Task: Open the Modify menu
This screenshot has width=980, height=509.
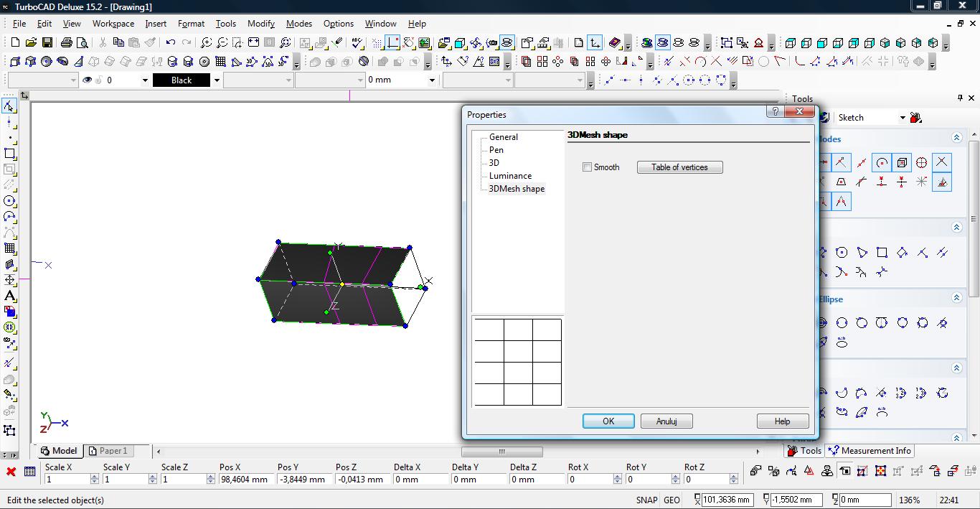Action: tap(261, 24)
